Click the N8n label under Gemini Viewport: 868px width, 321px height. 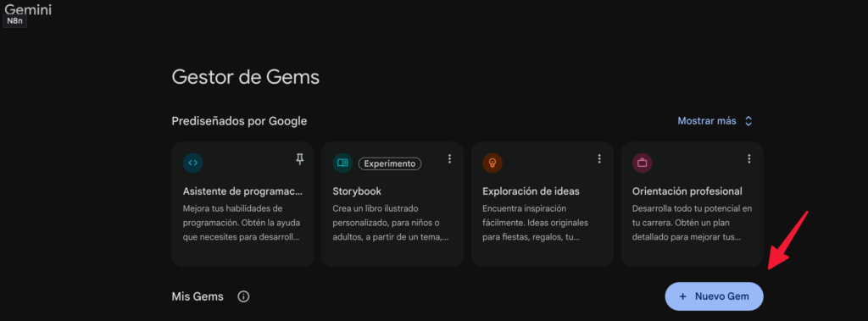(15, 21)
